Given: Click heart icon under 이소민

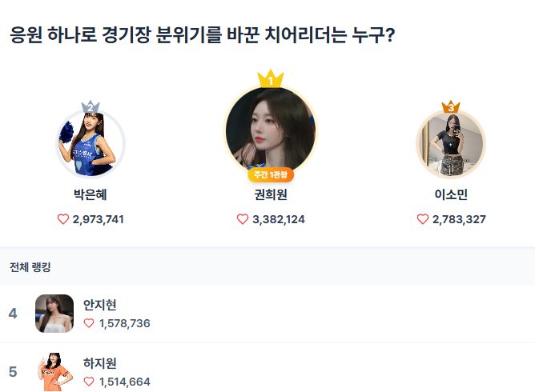Looking at the screenshot, I should tap(423, 219).
